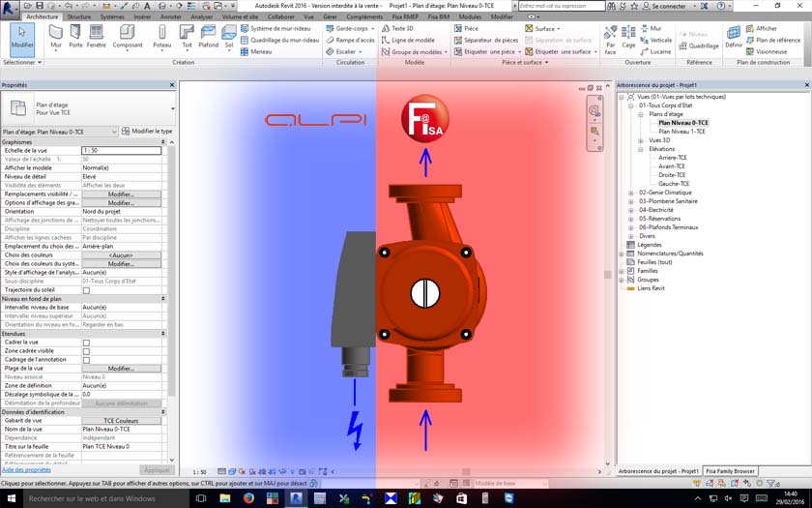Check the Zone cadrée visible box
The image size is (812, 508).
(86, 351)
